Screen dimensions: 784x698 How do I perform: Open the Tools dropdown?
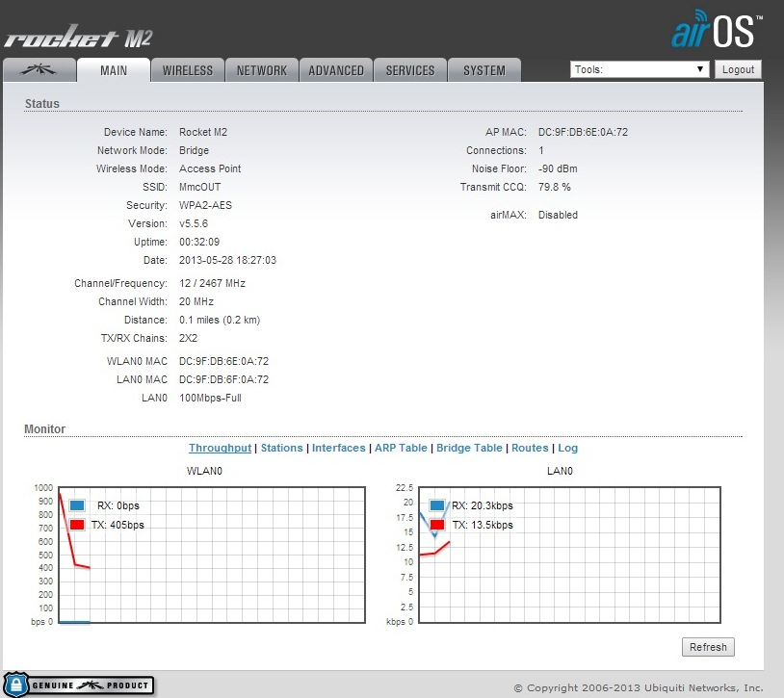(640, 69)
